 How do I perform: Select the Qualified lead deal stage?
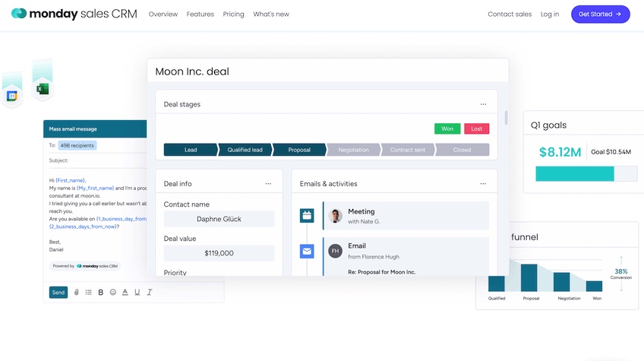pos(245,150)
